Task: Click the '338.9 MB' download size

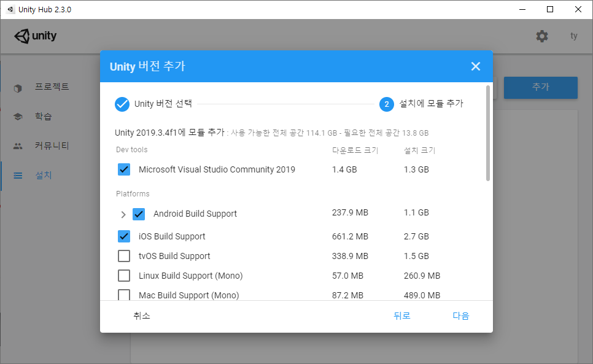Action: click(350, 256)
